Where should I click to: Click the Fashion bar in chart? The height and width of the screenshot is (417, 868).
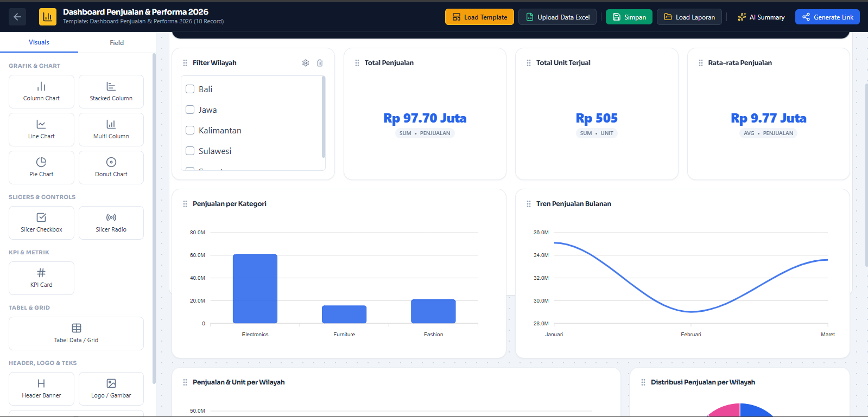click(433, 311)
